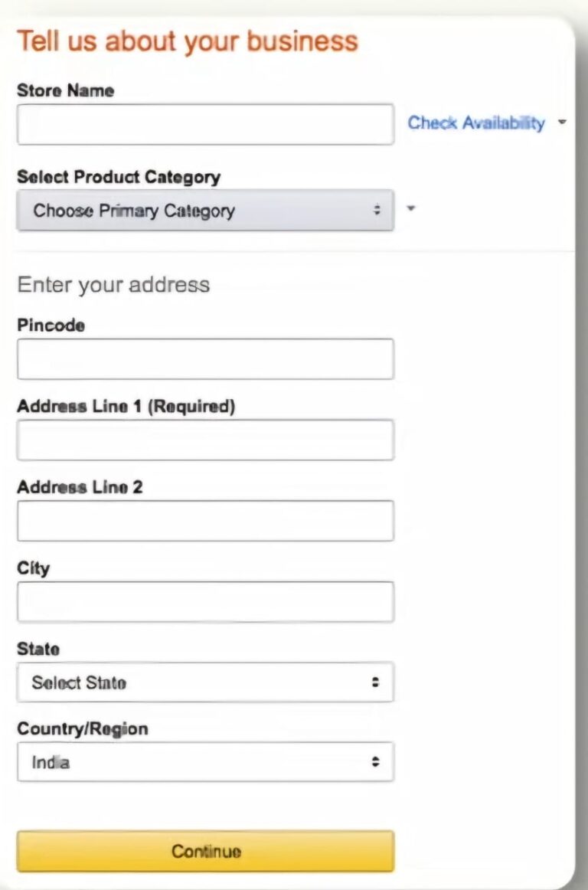Click the "Country/Region" label text
The image size is (588, 890).
click(x=83, y=728)
